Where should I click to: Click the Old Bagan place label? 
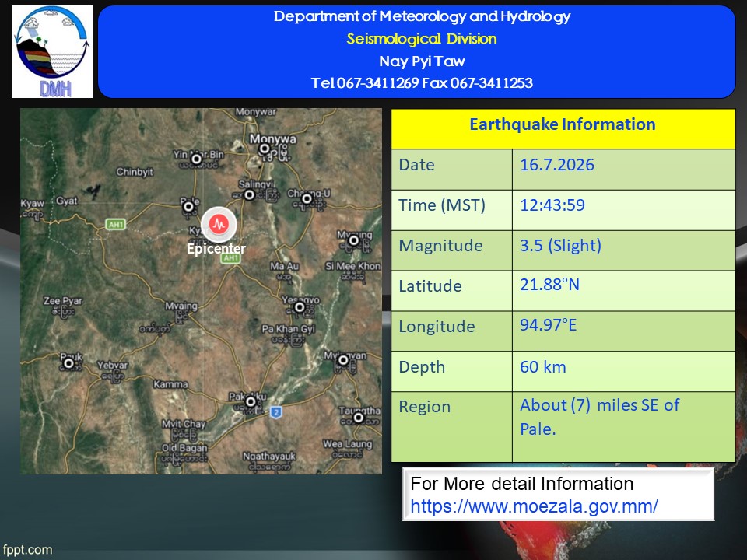[x=184, y=448]
